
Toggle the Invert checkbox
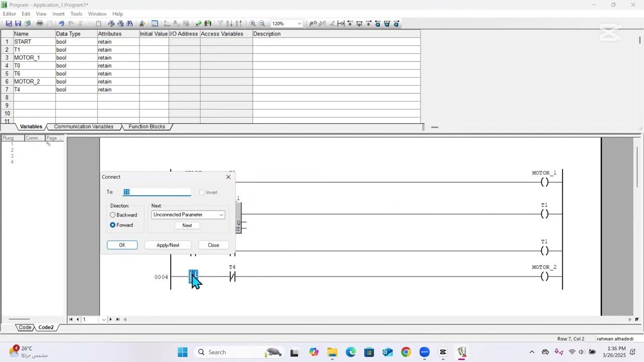pos(202,192)
